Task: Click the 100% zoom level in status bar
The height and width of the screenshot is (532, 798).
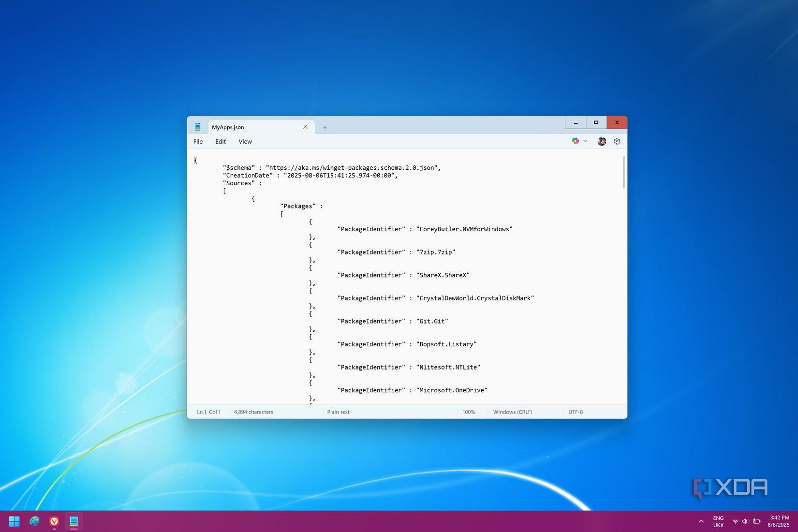Action: 468,412
